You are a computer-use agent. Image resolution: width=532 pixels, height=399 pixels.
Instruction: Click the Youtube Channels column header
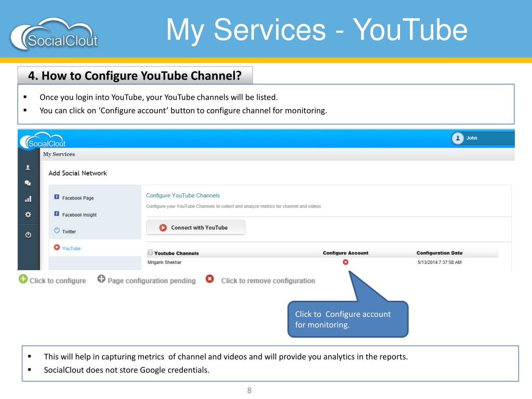click(177, 253)
